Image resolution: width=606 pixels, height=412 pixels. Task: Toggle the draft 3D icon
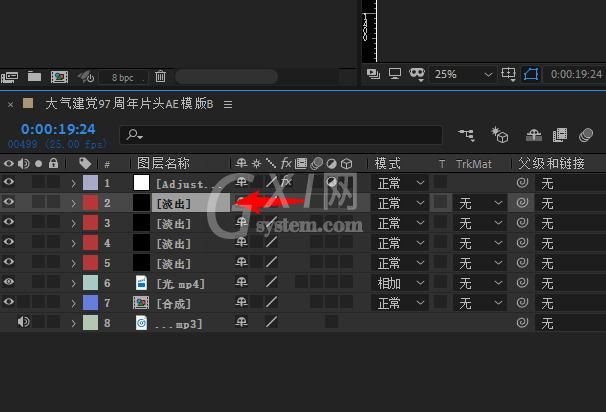[x=500, y=135]
